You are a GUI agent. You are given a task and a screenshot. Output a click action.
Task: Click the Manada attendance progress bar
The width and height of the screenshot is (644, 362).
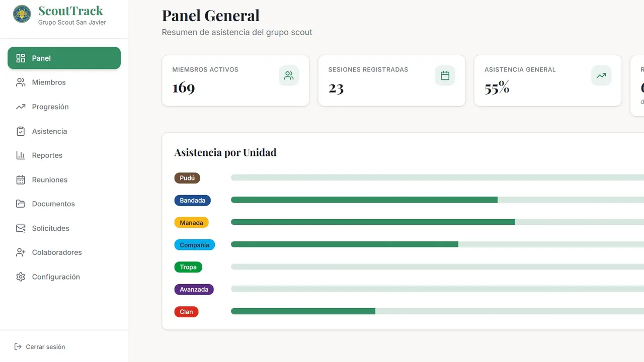pyautogui.click(x=437, y=222)
